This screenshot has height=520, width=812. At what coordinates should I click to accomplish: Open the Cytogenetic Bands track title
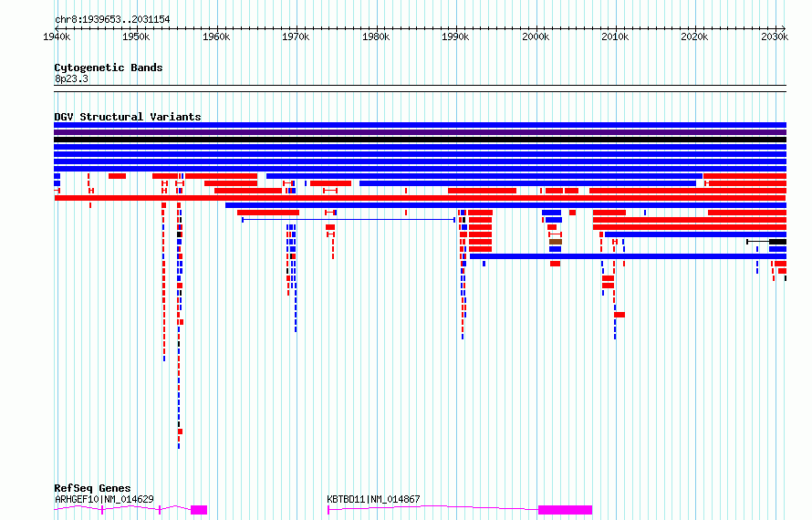(x=109, y=68)
